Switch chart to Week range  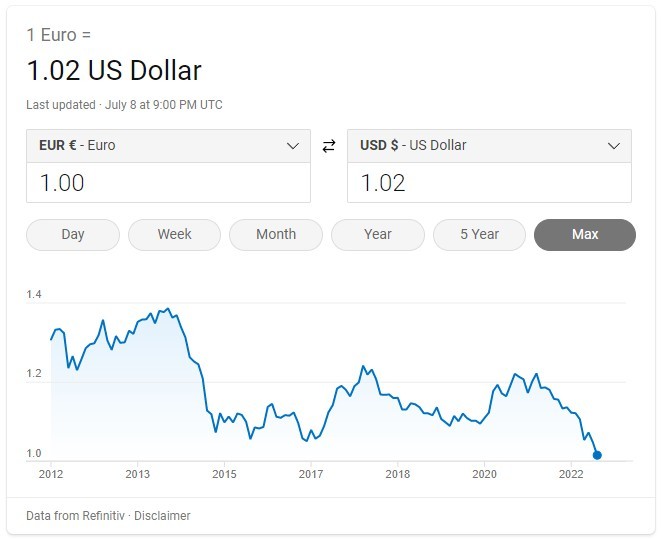[x=174, y=234]
